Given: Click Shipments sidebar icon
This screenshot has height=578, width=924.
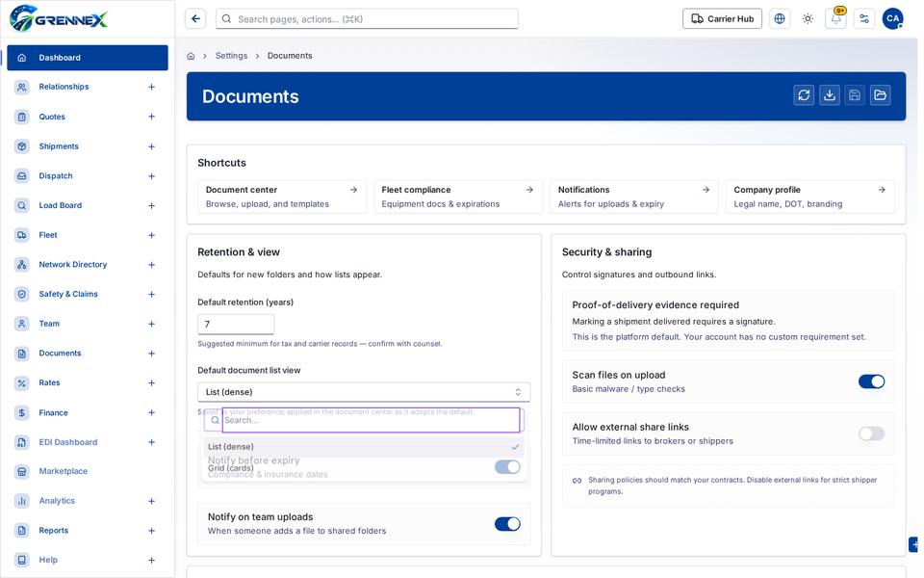Looking at the screenshot, I should tap(22, 146).
